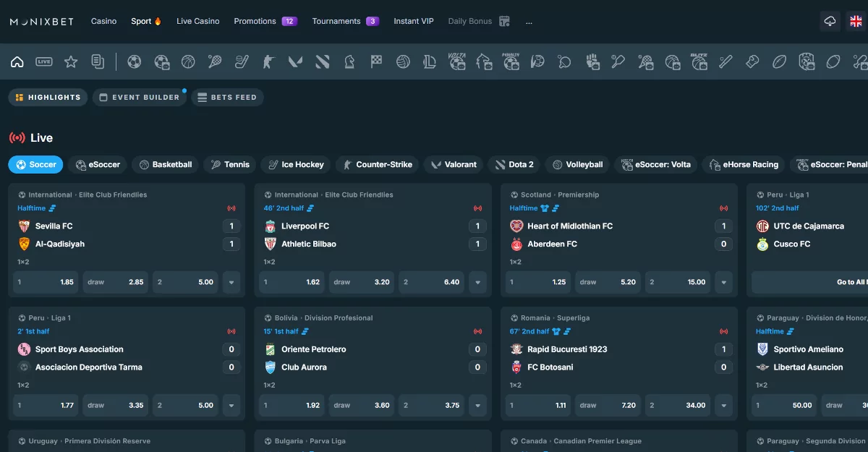Select the Counter-Strike soldier icon in sports bar
The height and width of the screenshot is (452, 868).
(x=268, y=61)
